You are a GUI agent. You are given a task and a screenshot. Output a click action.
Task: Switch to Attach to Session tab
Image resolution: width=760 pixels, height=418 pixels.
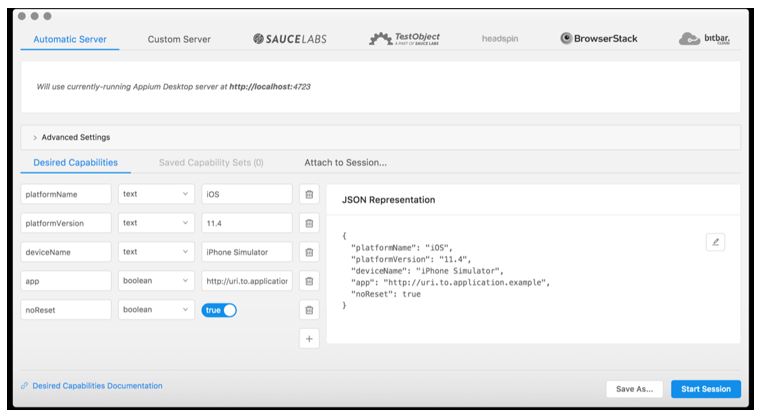tap(345, 162)
